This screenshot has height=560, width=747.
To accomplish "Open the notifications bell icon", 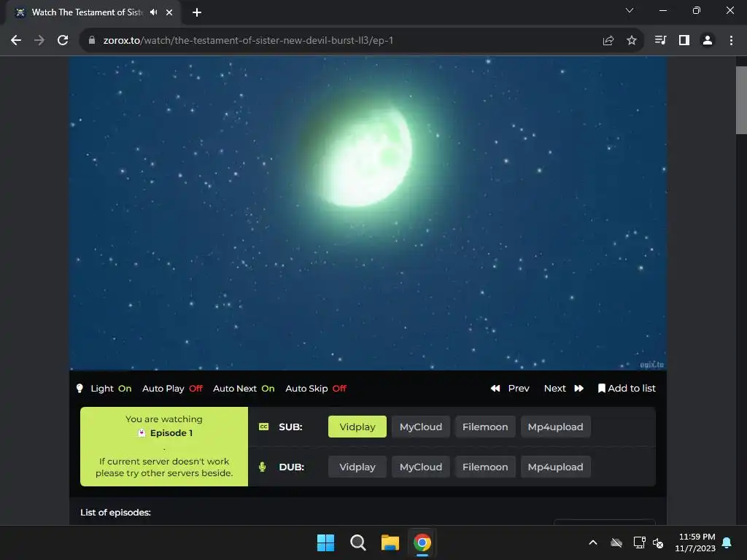I will coord(727,542).
